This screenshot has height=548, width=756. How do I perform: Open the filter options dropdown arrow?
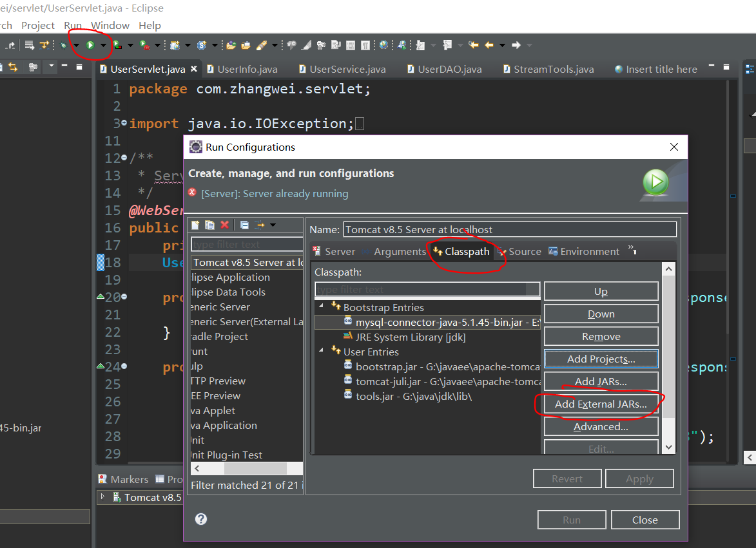click(x=273, y=225)
